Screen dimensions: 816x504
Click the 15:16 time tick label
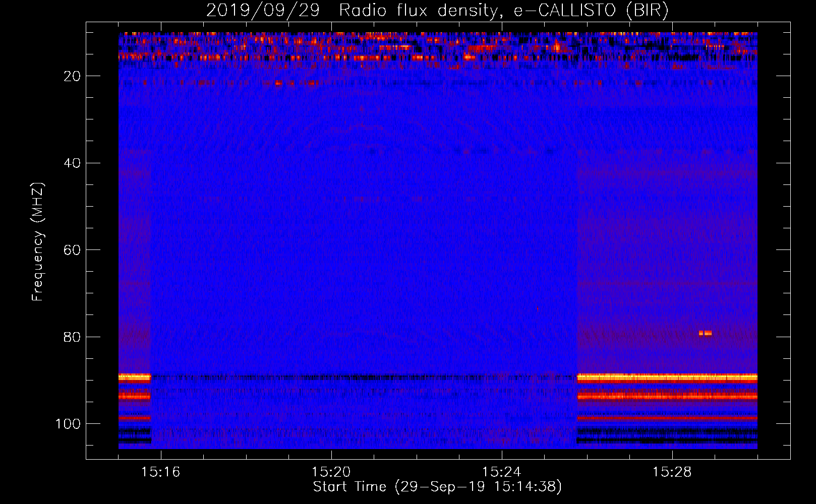(161, 472)
